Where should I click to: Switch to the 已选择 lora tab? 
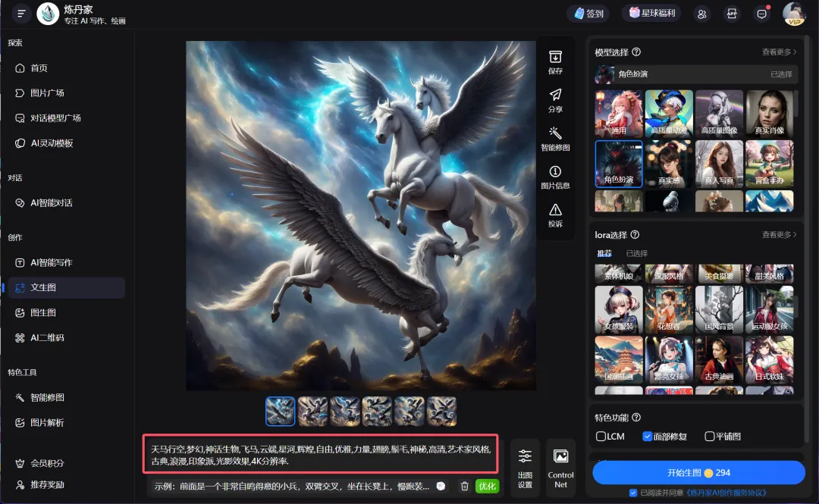(636, 253)
